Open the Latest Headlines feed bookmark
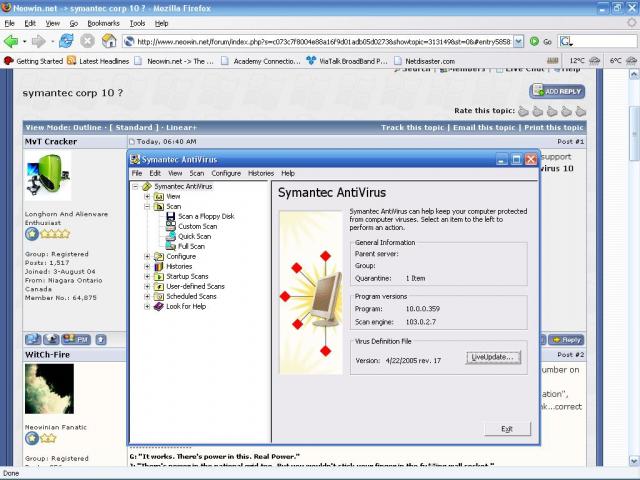 (x=98, y=61)
